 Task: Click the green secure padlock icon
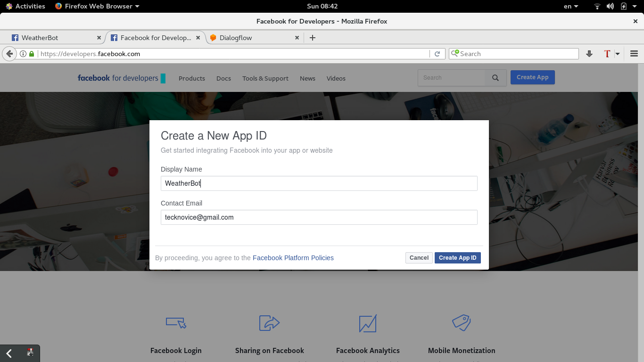pyautogui.click(x=32, y=54)
